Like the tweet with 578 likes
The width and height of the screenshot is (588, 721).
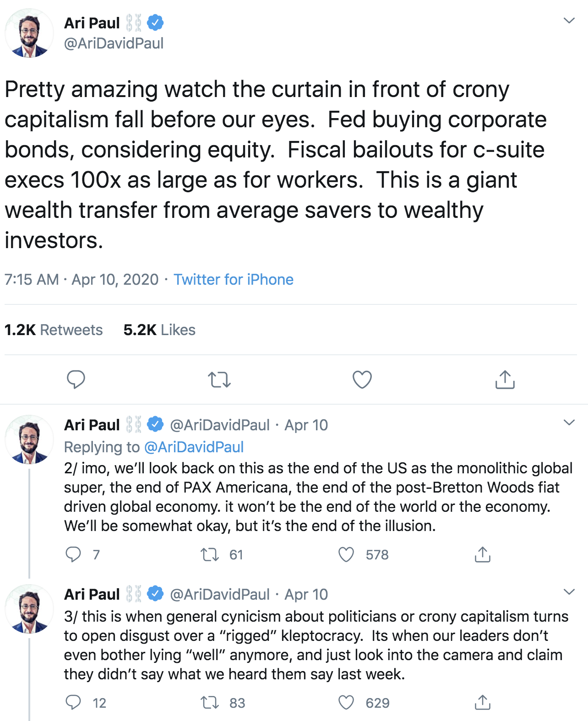[346, 554]
